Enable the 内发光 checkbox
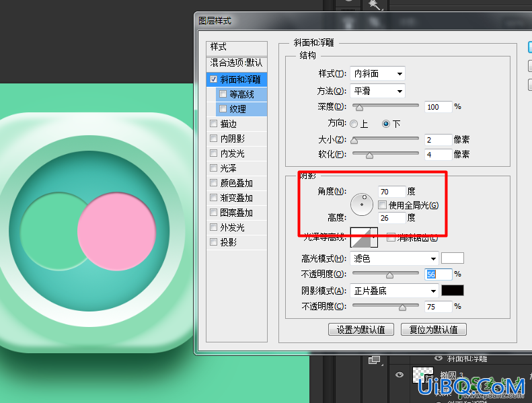Viewport: 532px width, 403px height. tap(213, 153)
